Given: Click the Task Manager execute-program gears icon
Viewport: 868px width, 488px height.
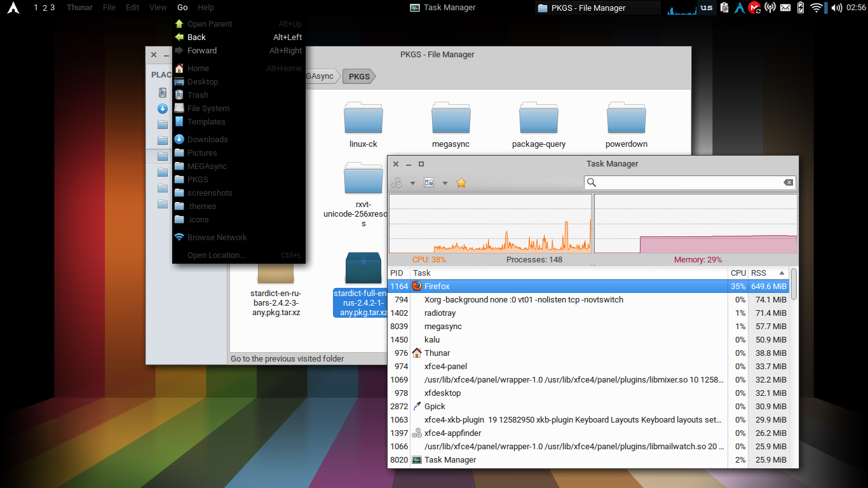Looking at the screenshot, I should (x=397, y=183).
